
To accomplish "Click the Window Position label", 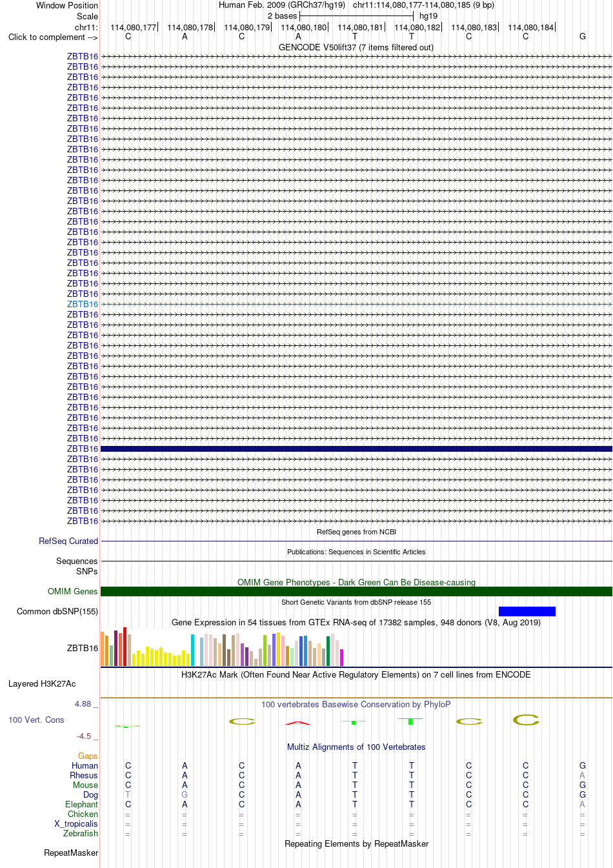I will [67, 5].
